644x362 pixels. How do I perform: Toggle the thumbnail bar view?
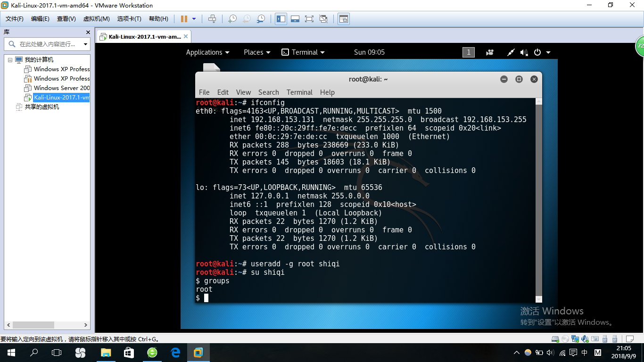[x=295, y=19]
